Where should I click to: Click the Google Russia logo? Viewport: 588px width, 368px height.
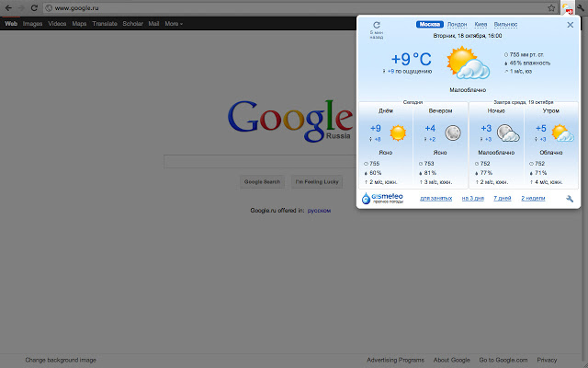tap(290, 121)
